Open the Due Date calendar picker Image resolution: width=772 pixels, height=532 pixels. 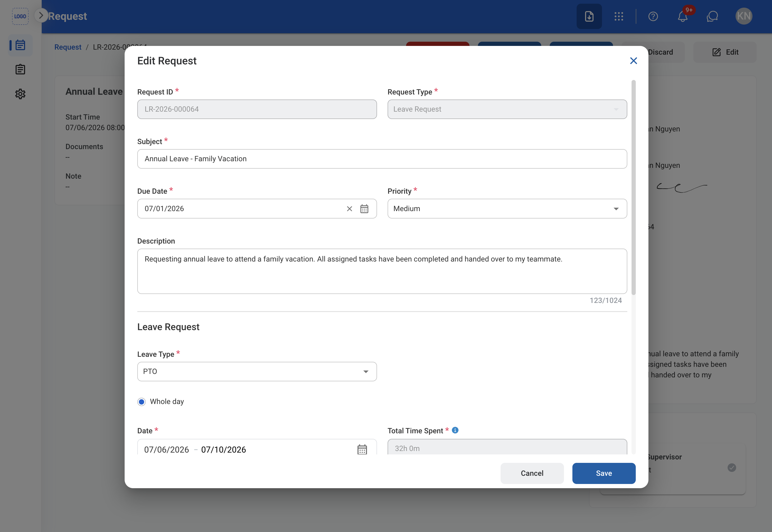[364, 209]
